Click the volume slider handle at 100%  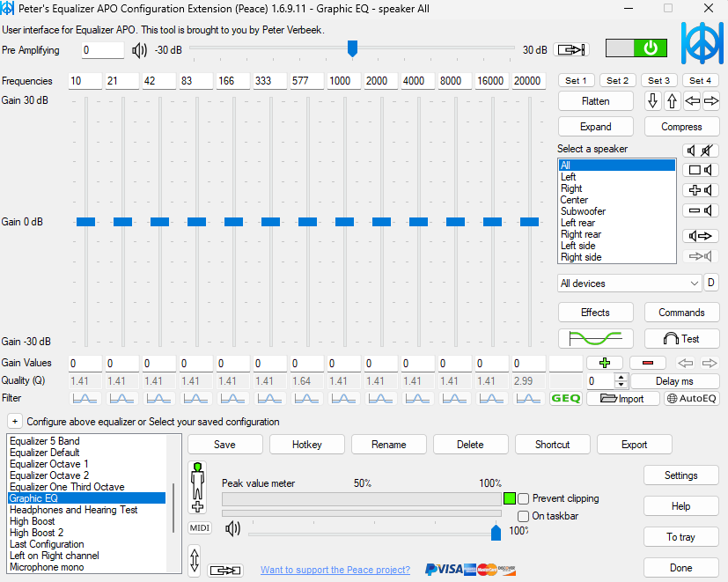tap(496, 532)
